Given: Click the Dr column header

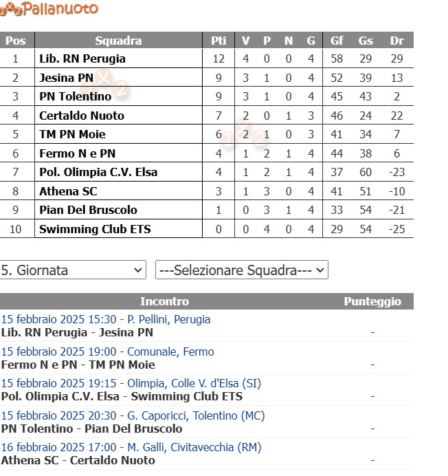Looking at the screenshot, I should pyautogui.click(x=396, y=41).
